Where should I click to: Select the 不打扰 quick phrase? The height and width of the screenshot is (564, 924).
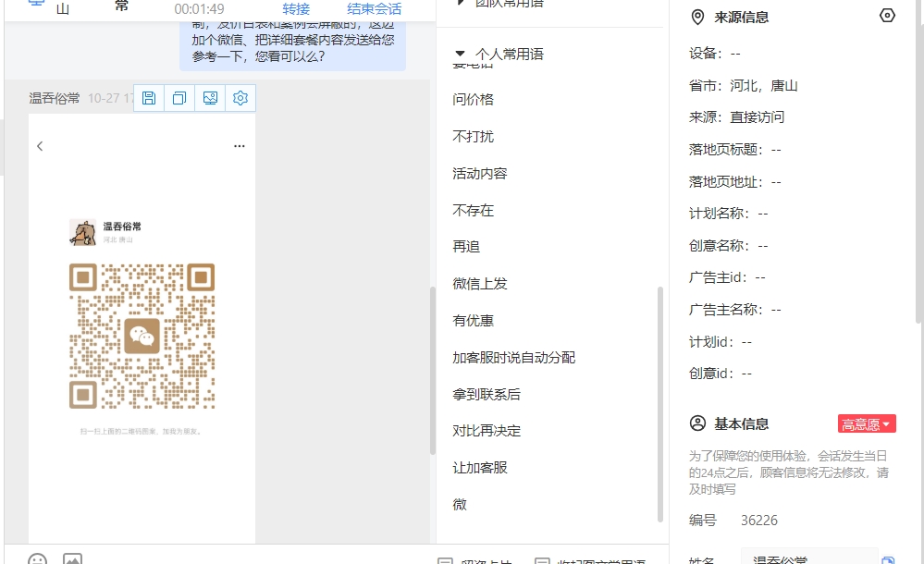(x=474, y=136)
